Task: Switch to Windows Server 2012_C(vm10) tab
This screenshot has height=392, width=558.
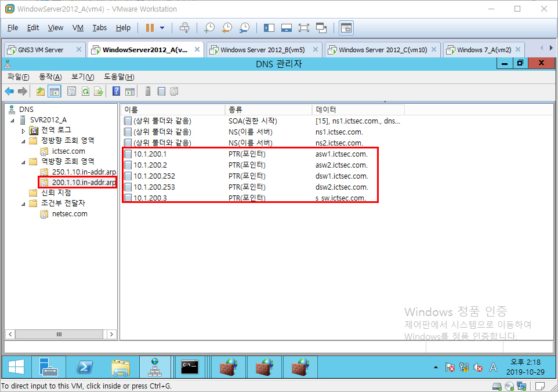Action: tap(383, 50)
